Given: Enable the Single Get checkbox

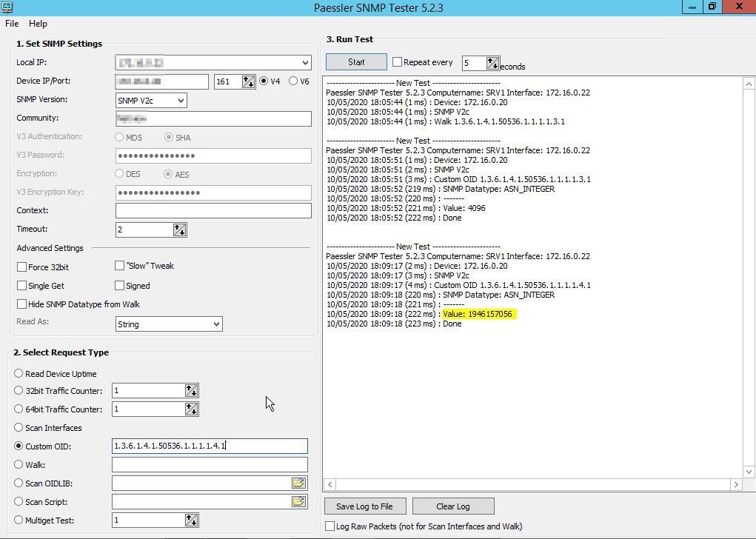Looking at the screenshot, I should [21, 285].
